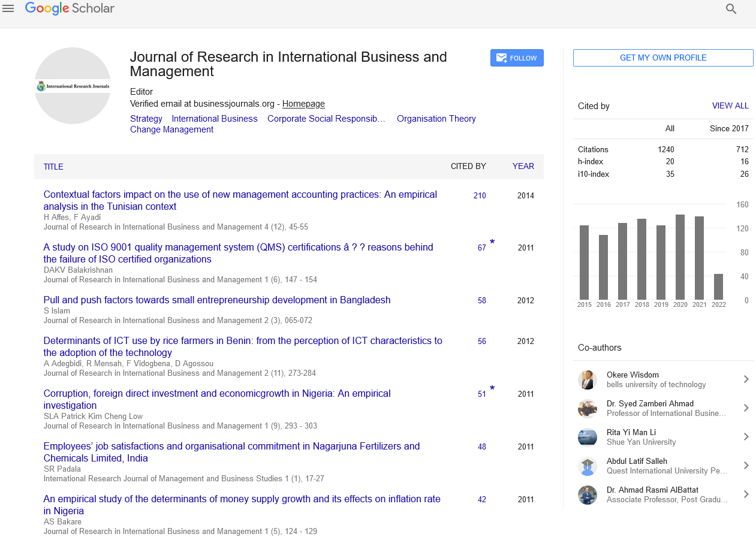Screen dimensions: 756x540
Task: Click the Google Scholar logo
Action: 70,8
